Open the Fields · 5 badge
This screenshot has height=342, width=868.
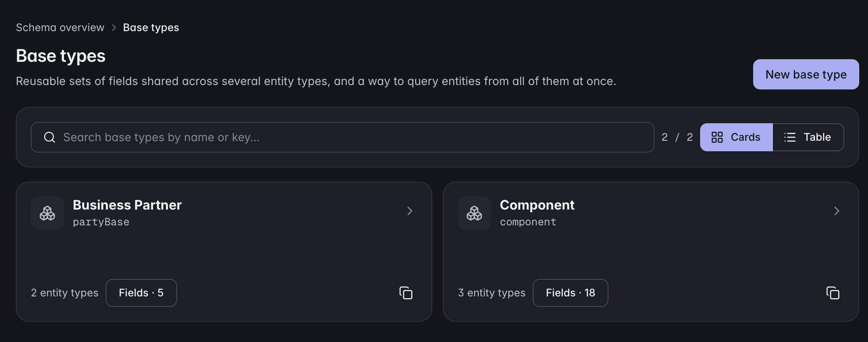point(141,293)
